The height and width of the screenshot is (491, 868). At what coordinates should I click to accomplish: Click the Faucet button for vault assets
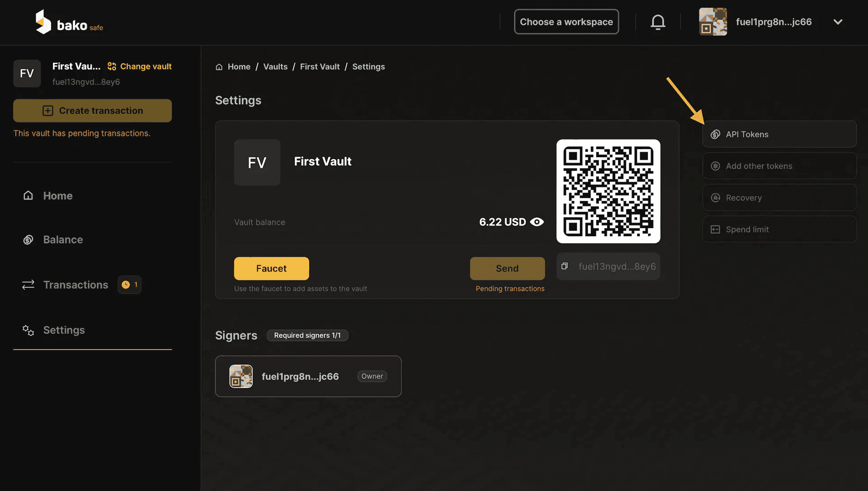point(271,268)
